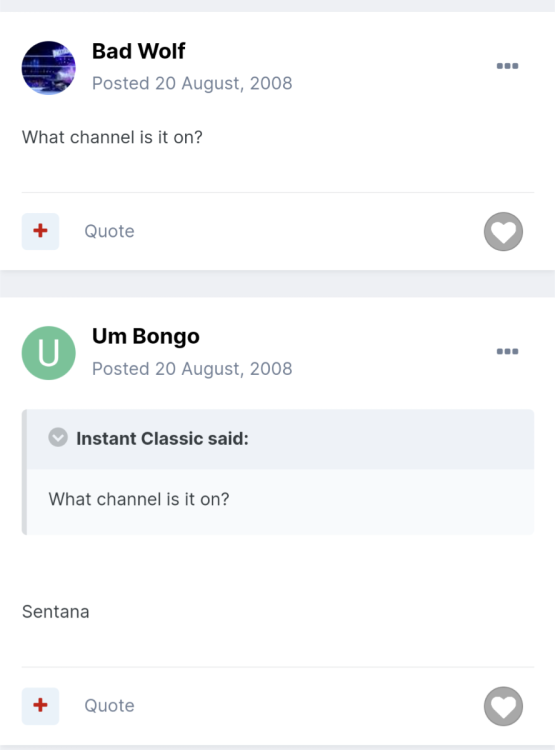Open Bad Wolf's profile via avatar
This screenshot has height=750, width=555.
pyautogui.click(x=48, y=68)
